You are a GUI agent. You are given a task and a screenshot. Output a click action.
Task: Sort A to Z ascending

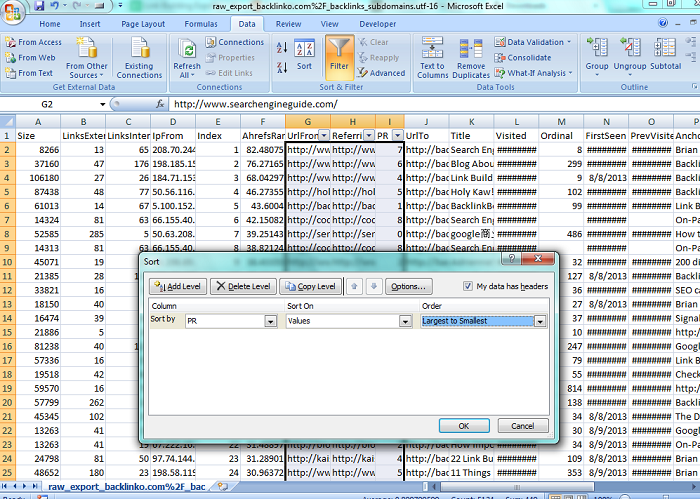point(282,48)
